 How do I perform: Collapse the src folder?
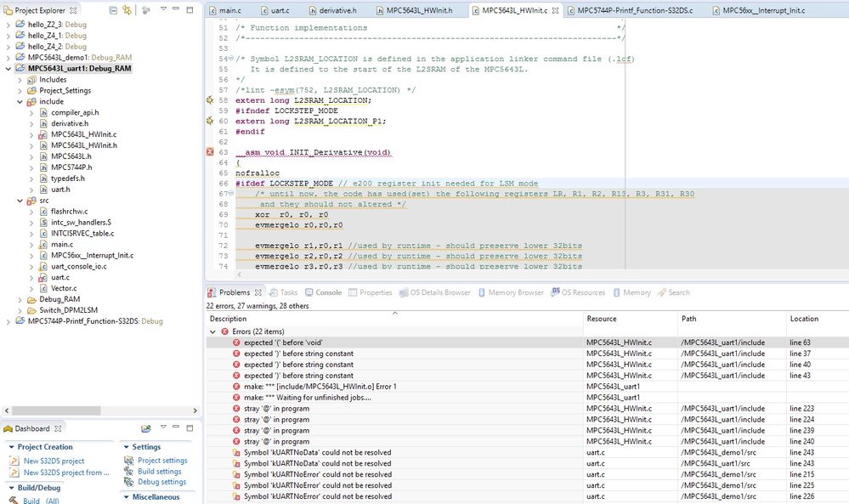(20, 201)
